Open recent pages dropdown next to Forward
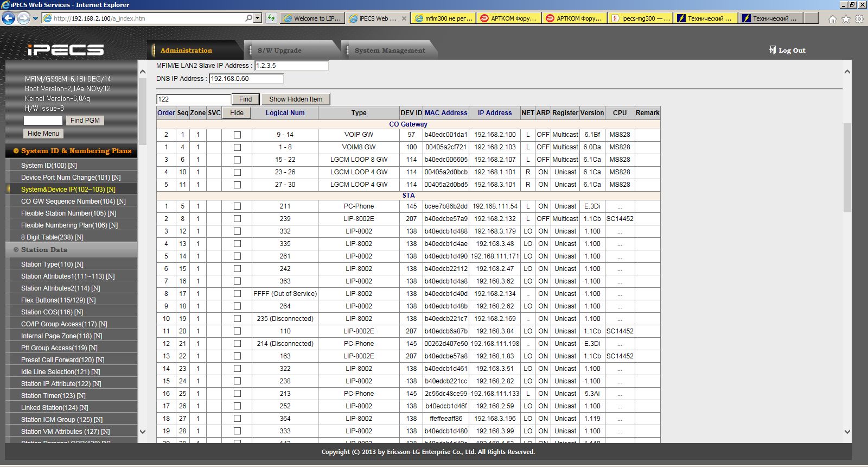Screen dimensions: 868x467 click(36, 18)
